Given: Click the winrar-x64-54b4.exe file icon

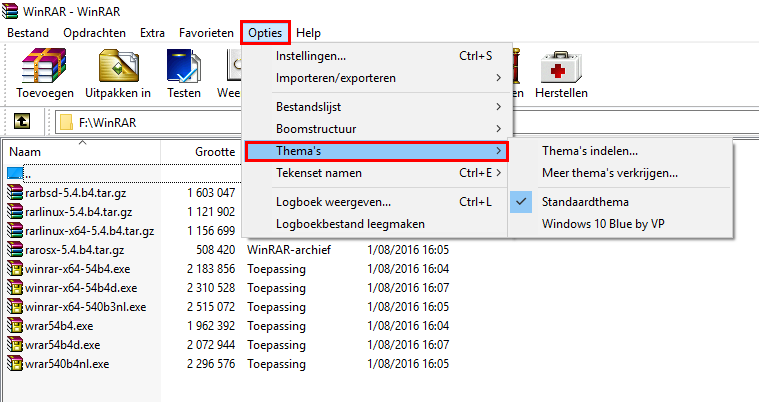Looking at the screenshot, I should pyautogui.click(x=15, y=268).
